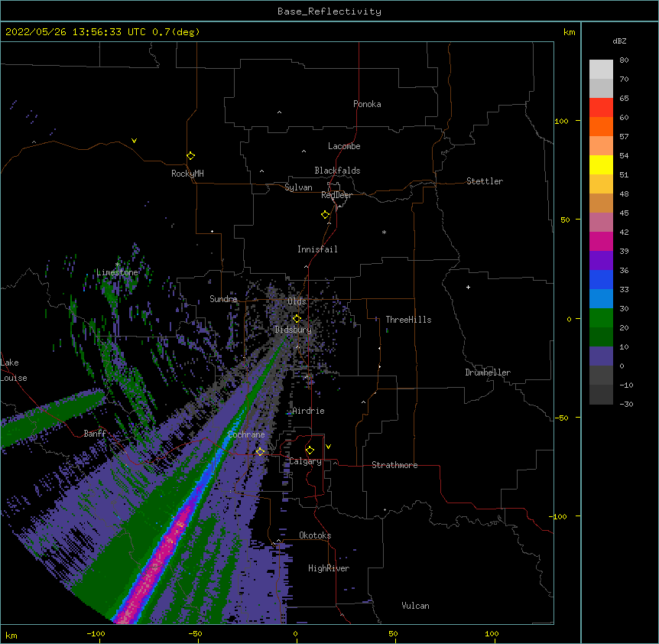The height and width of the screenshot is (644, 659).
Task: Click the Innisfail town label
Action: point(317,249)
